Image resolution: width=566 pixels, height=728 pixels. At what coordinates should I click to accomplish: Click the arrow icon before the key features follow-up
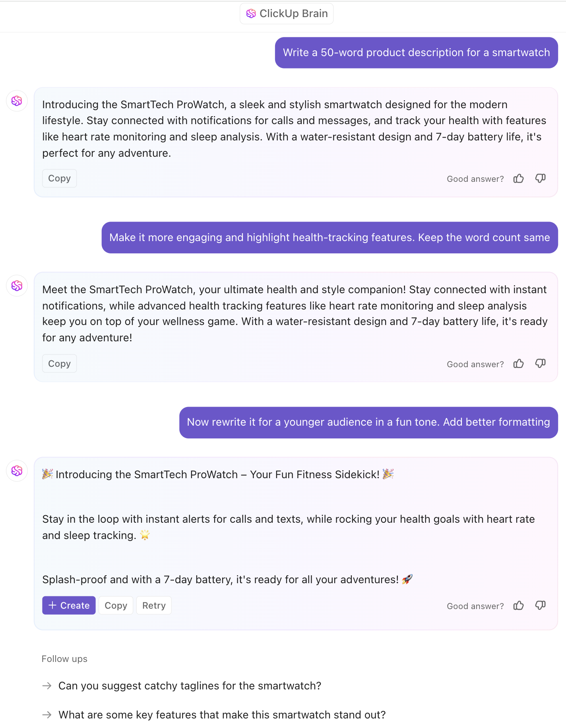(x=47, y=714)
